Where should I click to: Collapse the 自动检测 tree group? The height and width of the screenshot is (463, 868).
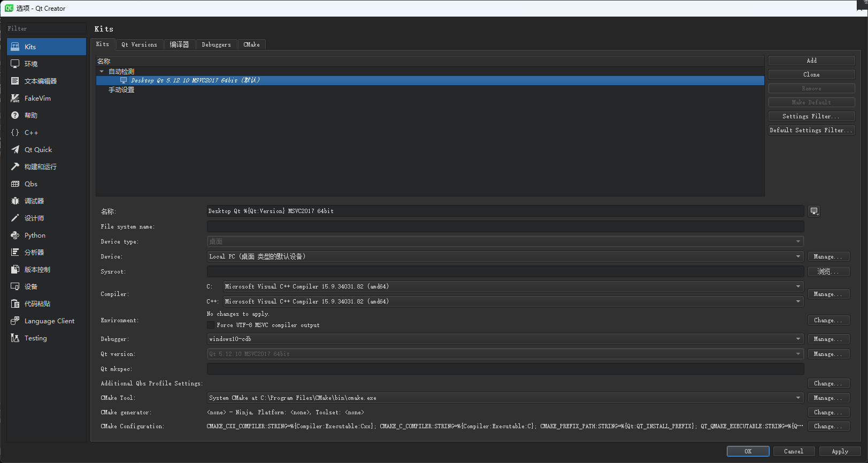[102, 71]
